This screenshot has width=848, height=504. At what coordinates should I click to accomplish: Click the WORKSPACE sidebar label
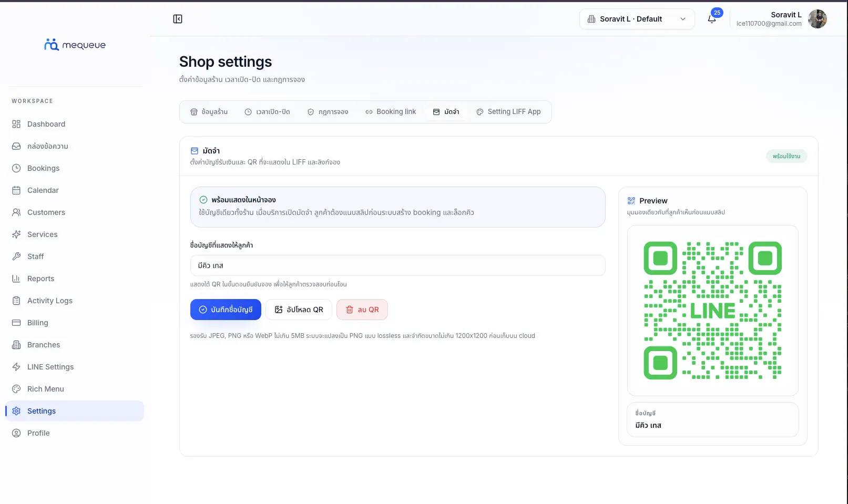coord(33,101)
